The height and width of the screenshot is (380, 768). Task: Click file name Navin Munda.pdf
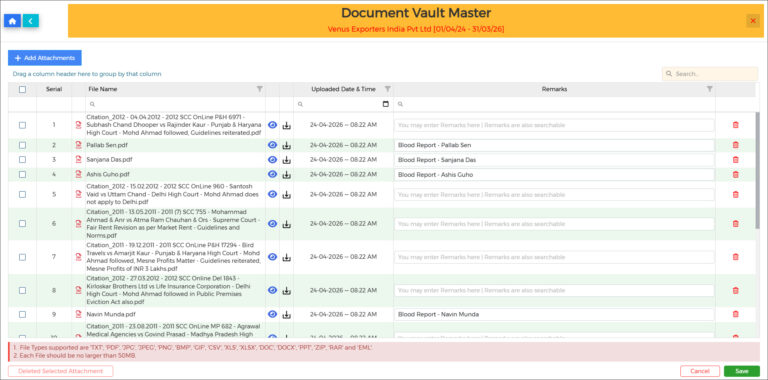[111, 314]
